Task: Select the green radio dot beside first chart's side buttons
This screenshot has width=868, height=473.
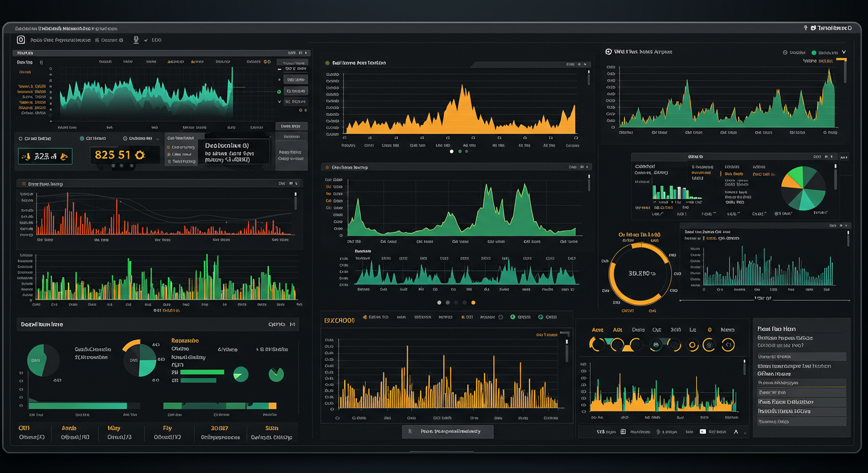Action: pos(279,91)
